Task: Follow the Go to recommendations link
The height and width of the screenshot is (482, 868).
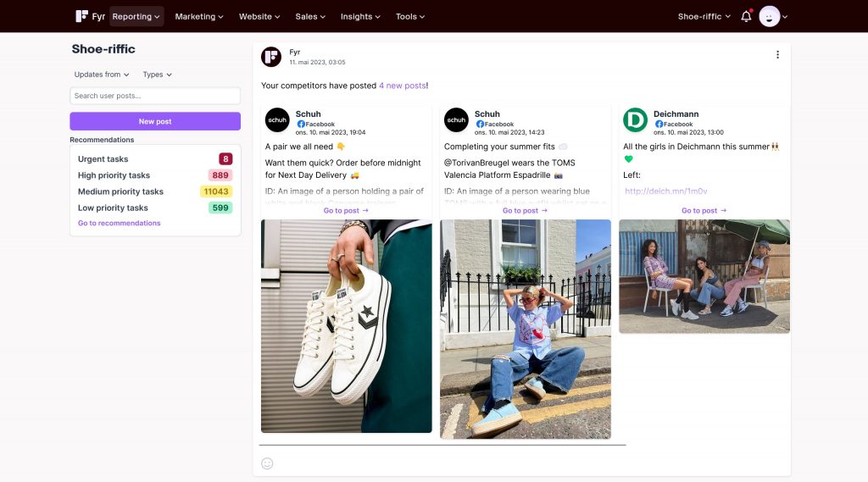Action: point(119,223)
